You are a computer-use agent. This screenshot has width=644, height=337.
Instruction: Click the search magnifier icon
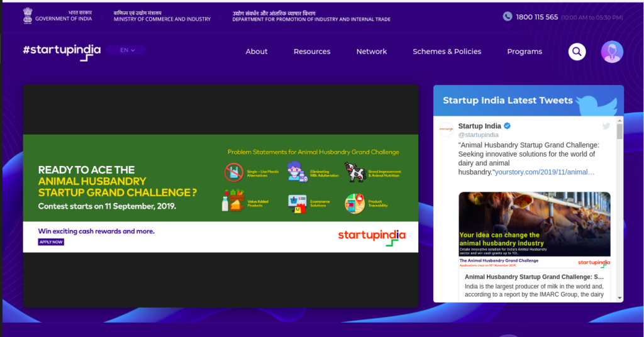[577, 52]
